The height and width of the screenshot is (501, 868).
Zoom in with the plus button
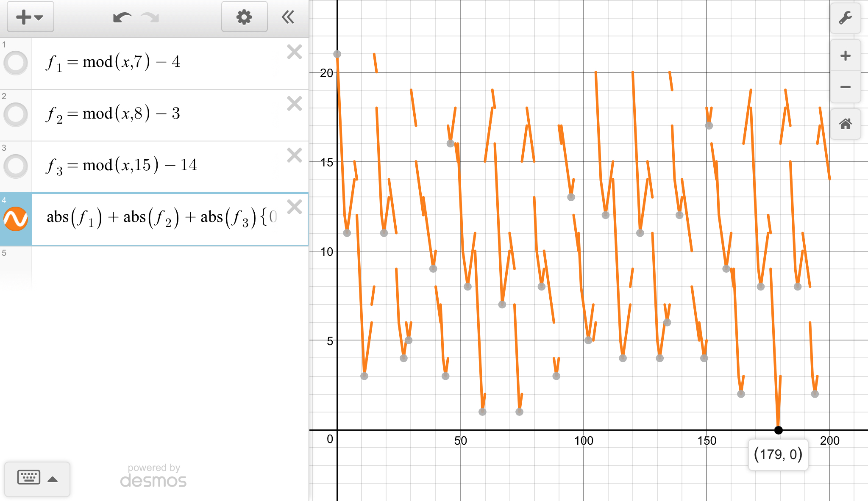pyautogui.click(x=845, y=56)
